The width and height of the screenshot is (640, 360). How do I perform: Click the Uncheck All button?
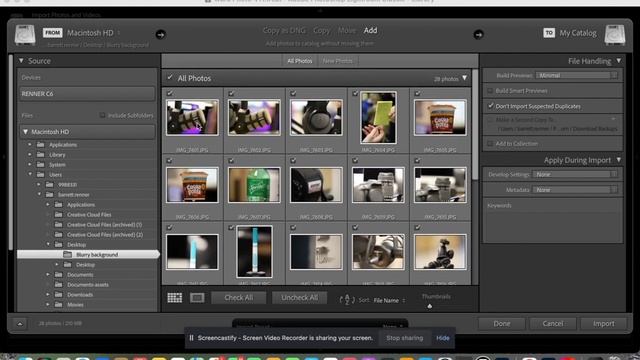tap(300, 298)
